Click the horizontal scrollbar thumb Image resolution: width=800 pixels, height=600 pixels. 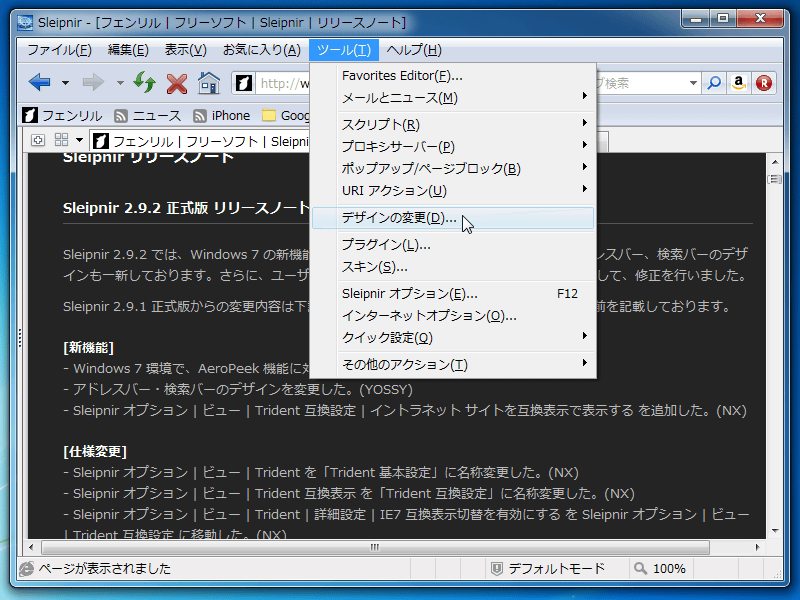(375, 547)
